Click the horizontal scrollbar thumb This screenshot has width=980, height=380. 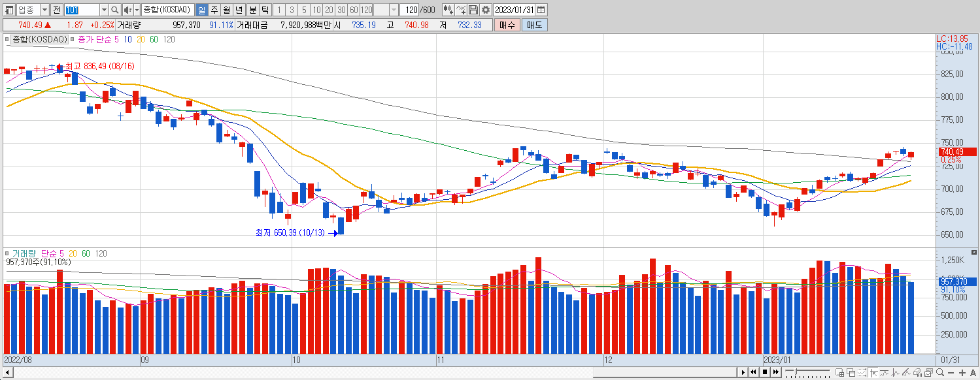coord(666,373)
